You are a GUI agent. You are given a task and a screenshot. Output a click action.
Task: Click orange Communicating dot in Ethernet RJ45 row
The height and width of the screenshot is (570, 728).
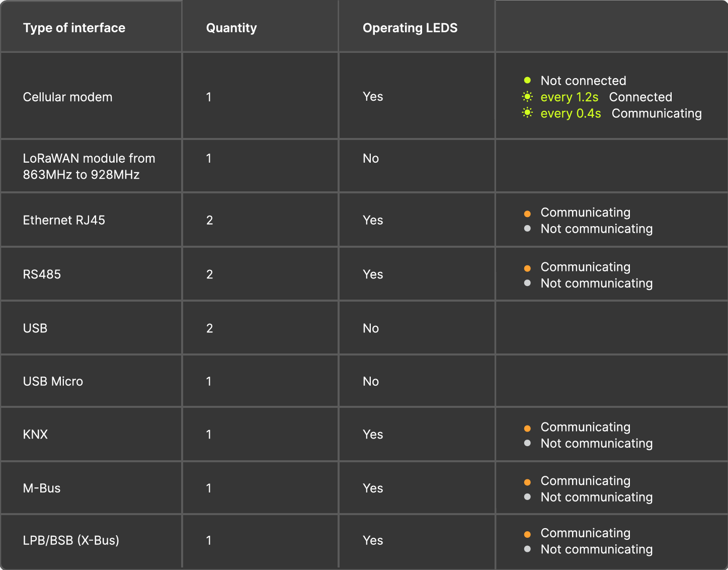tap(527, 213)
